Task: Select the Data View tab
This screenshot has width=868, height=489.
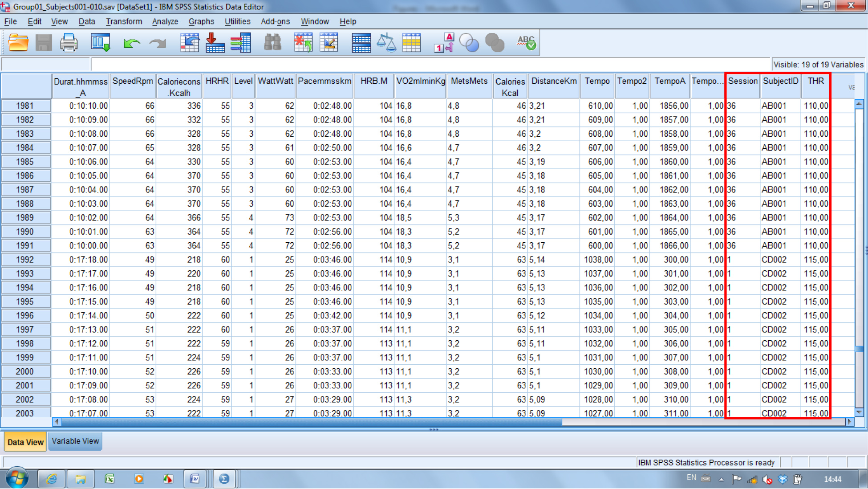Action: (25, 442)
